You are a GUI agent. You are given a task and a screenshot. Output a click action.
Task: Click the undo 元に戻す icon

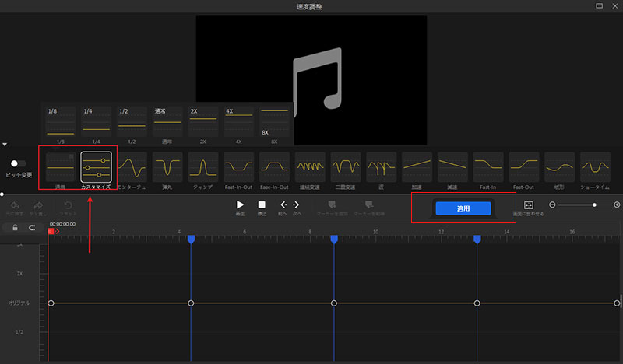(15, 205)
